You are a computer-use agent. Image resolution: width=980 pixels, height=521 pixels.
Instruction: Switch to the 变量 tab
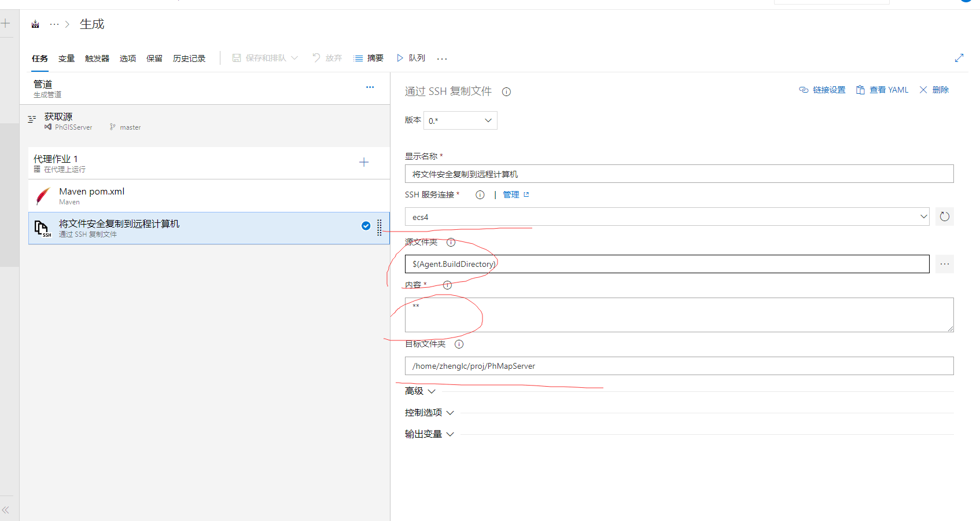[x=67, y=58]
